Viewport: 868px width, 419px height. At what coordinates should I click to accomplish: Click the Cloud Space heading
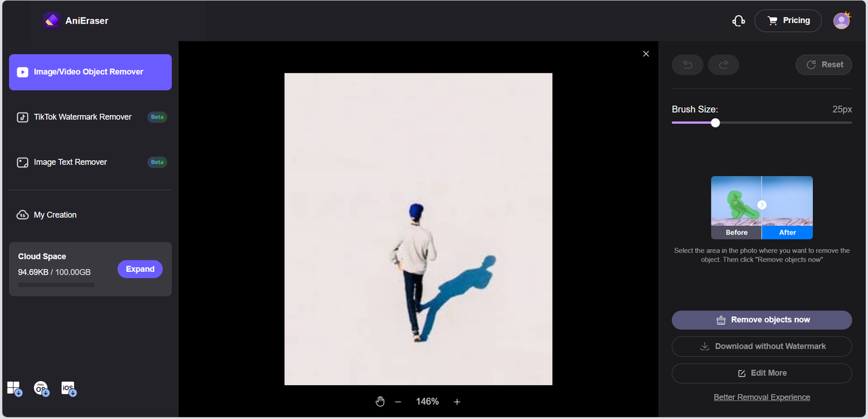pos(42,257)
